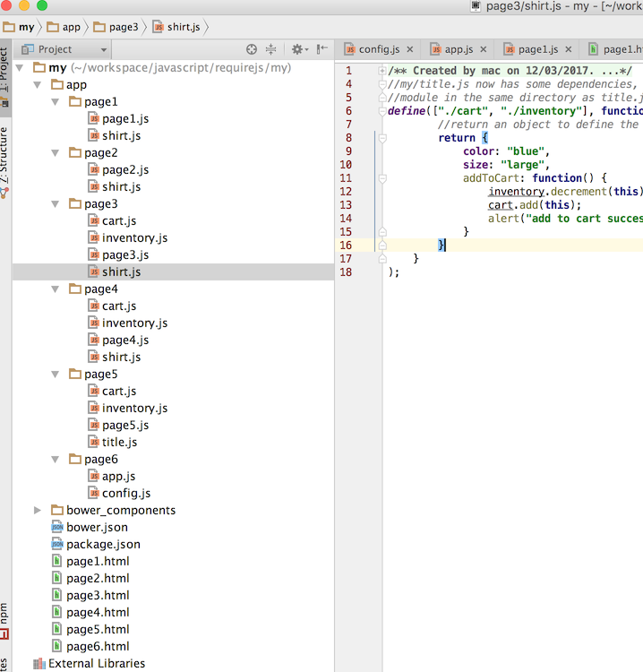Image resolution: width=643 pixels, height=672 pixels.
Task: Expand the bower_components folder
Action: coord(38,510)
